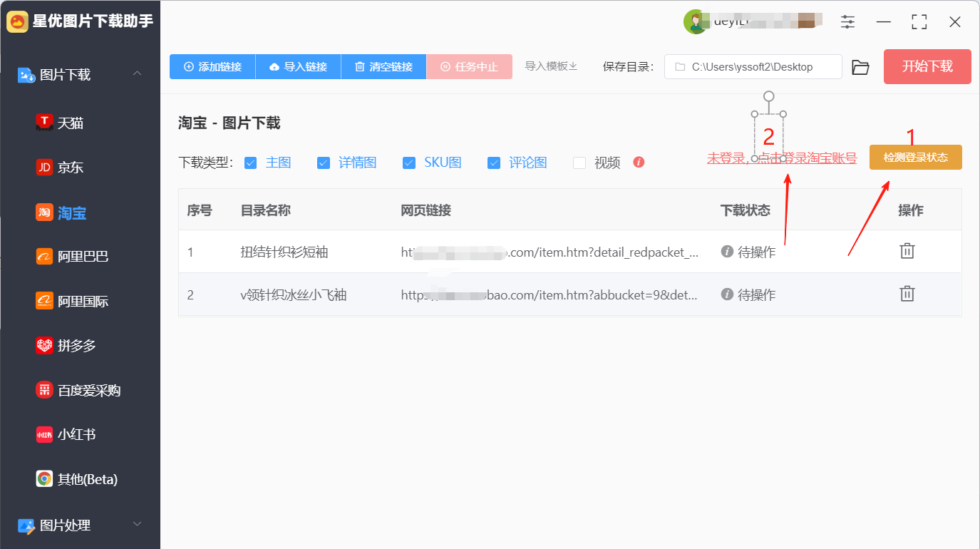Click the 淘 logo icon
The width and height of the screenshot is (980, 549).
click(x=45, y=212)
